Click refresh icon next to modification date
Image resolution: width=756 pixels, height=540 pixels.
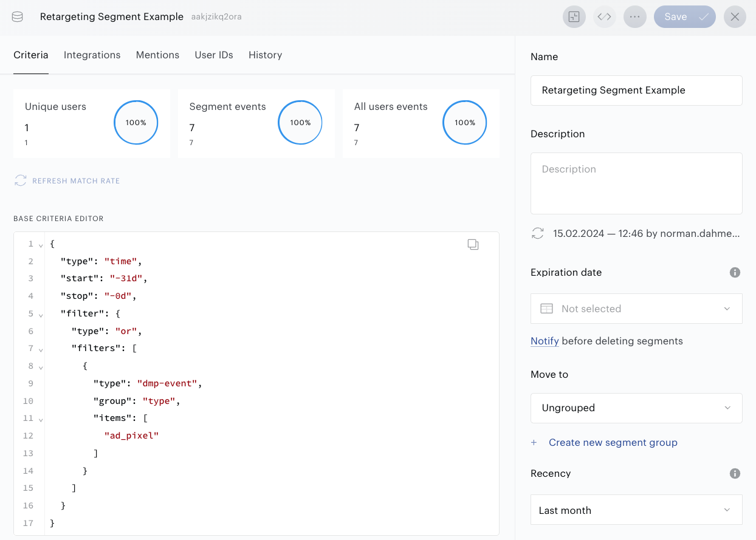(x=537, y=233)
